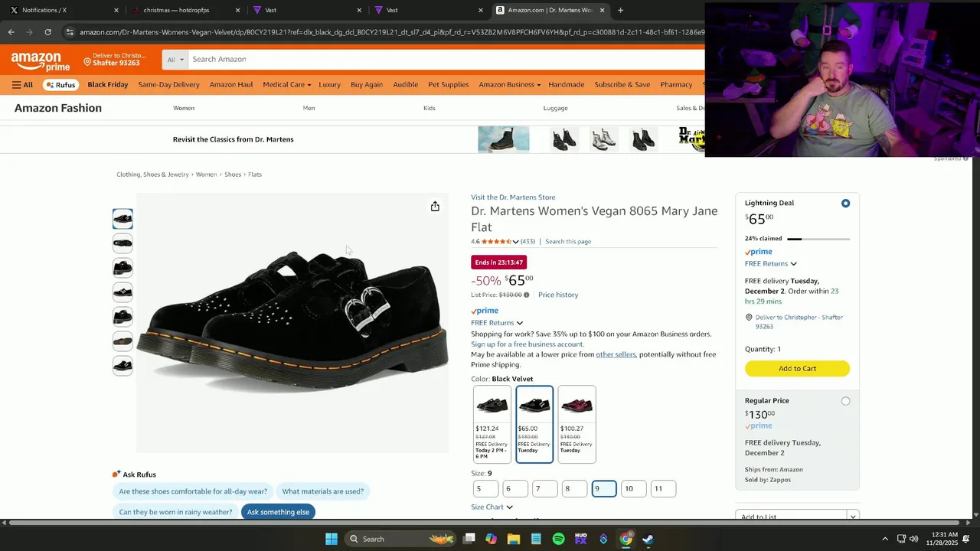
Task: Expand the Medical Care menu
Action: pyautogui.click(x=286, y=85)
